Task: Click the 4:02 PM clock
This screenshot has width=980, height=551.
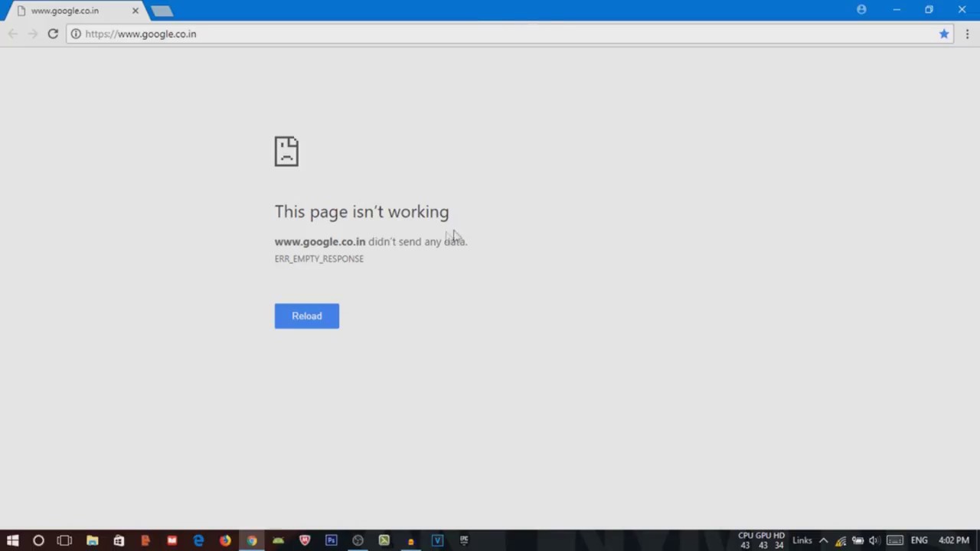Action: click(x=954, y=540)
